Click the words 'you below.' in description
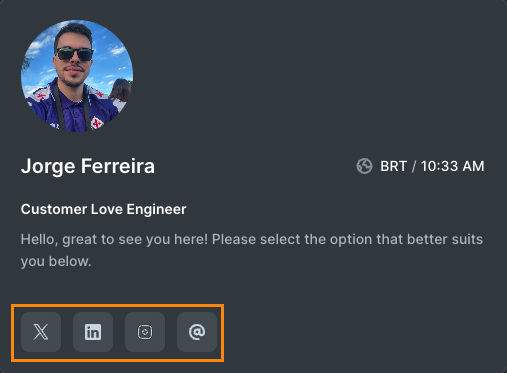Image resolution: width=507 pixels, height=373 pixels. [56, 261]
